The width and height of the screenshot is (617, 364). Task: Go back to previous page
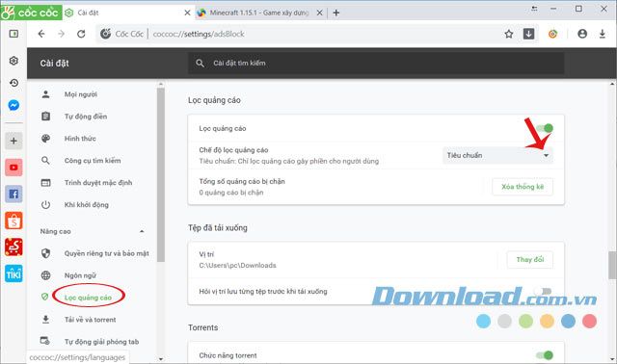coord(41,34)
